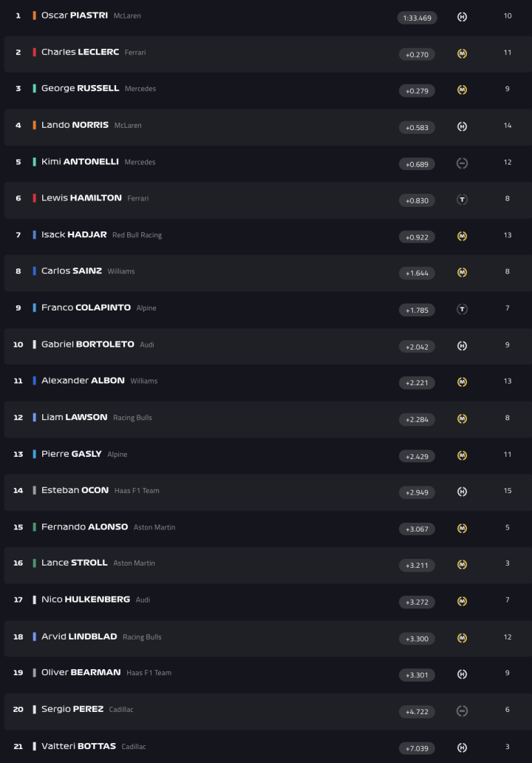Image resolution: width=532 pixels, height=763 pixels.
Task: Click the orange McLaren color bar beside Piastri
Action: click(34, 16)
